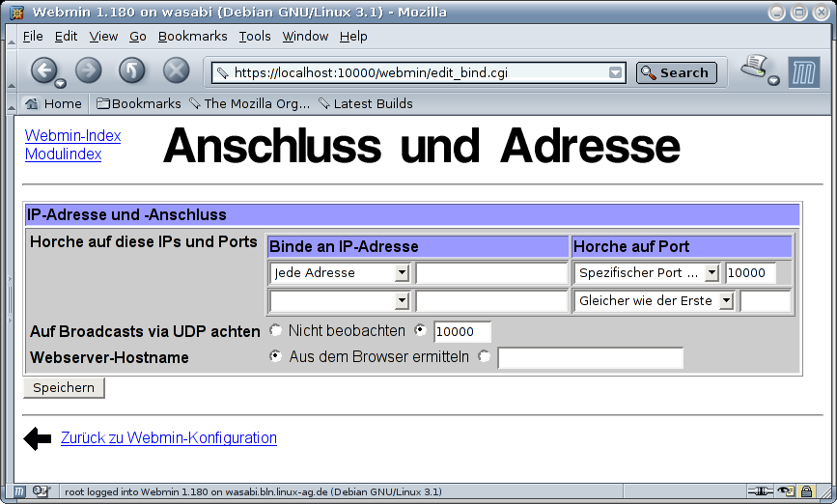Click the window menu icon in title bar
The image size is (837, 504).
(x=16, y=12)
